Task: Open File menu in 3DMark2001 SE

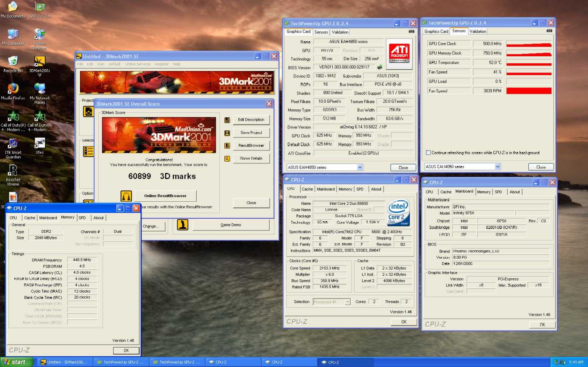Action: [x=80, y=64]
